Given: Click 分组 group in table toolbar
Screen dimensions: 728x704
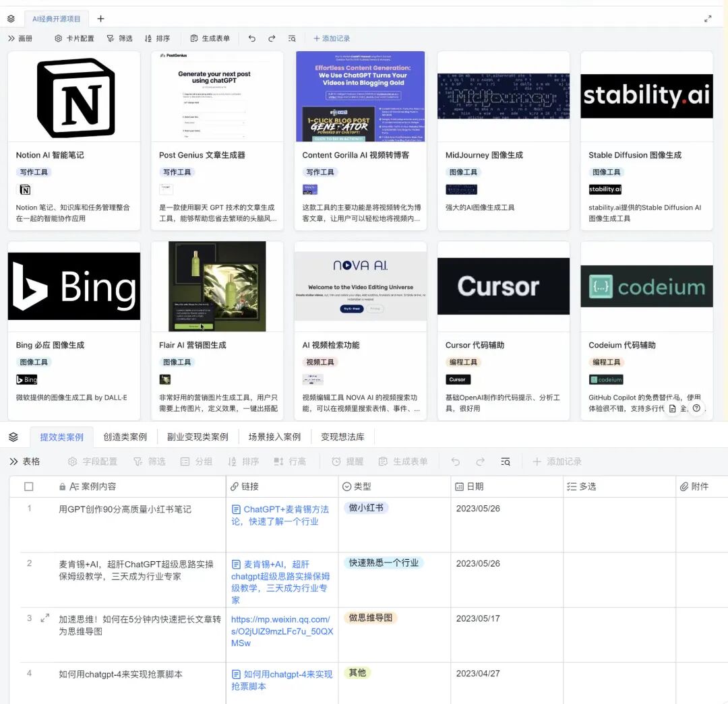Looking at the screenshot, I should 196,461.
